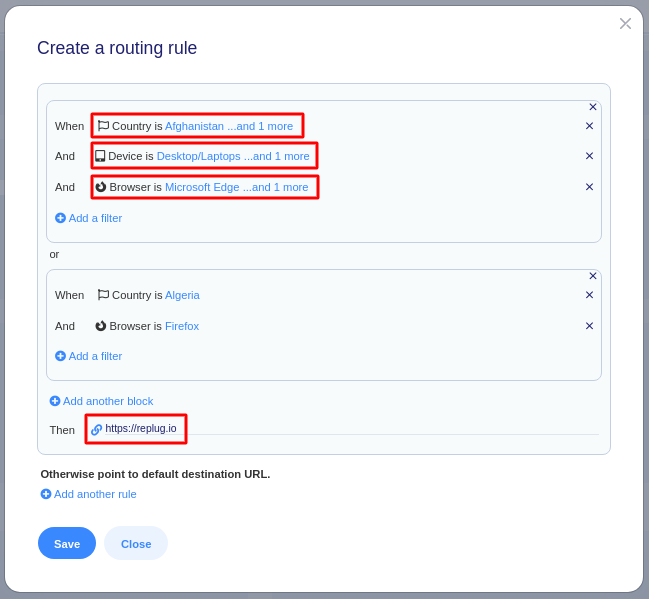
Task: Change the Algeria country selection
Action: pyautogui.click(x=182, y=295)
